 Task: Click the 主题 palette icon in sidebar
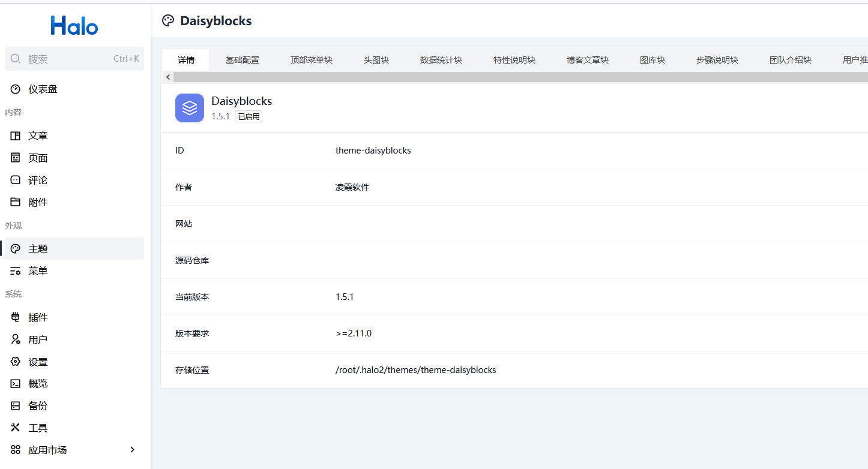[16, 249]
